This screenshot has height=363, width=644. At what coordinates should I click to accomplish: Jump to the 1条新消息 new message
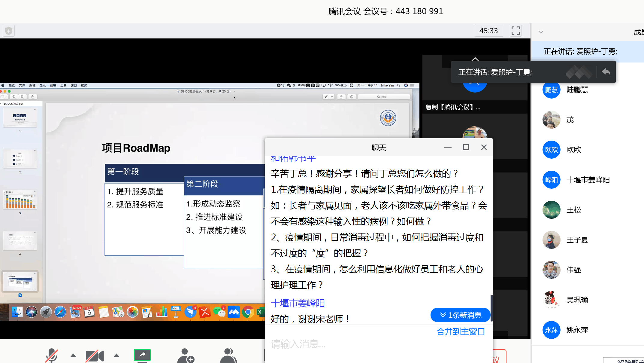tap(461, 315)
